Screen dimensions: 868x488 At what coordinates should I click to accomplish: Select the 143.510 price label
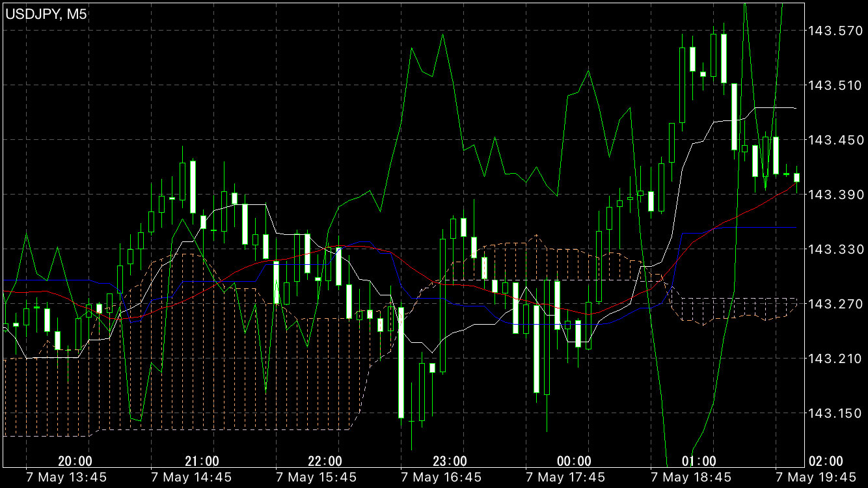[x=835, y=85]
